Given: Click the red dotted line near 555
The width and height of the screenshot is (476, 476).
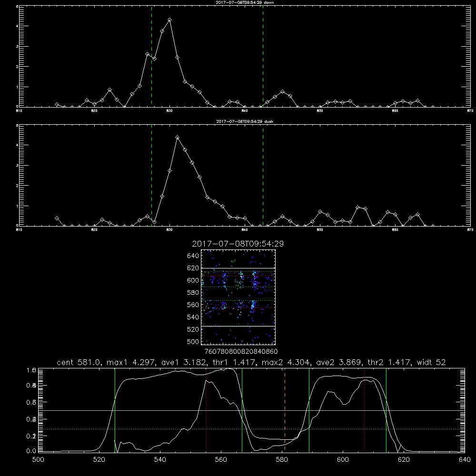Looking at the screenshot, I should (206, 410).
